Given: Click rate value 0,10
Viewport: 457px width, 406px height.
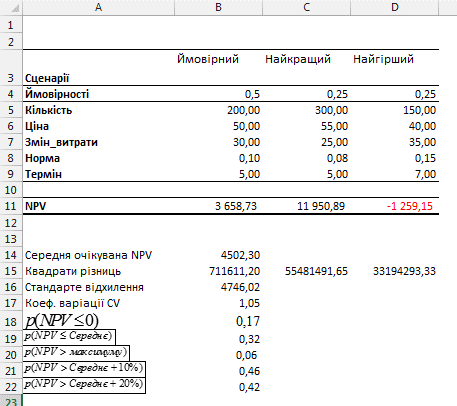Looking at the screenshot, I should (x=249, y=158).
